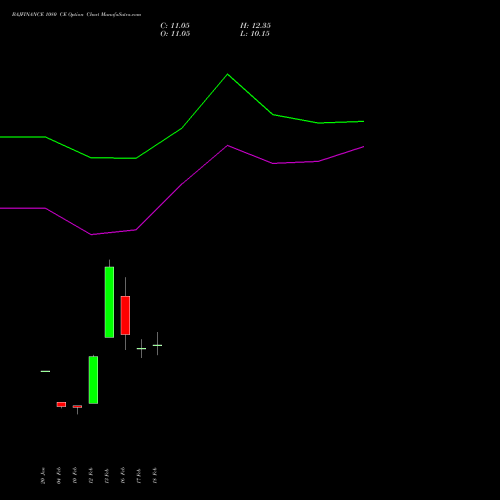This screenshot has width=500, height=500.
Task: Click the 30 Jan date axis label
Action: coord(43,476)
